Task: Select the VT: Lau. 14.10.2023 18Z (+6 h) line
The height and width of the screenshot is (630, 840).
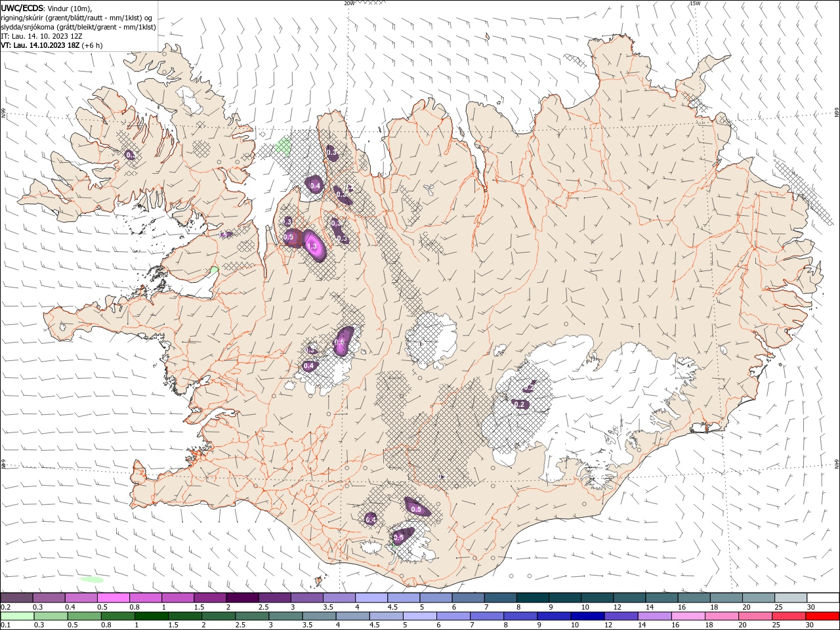Action: 51,45
